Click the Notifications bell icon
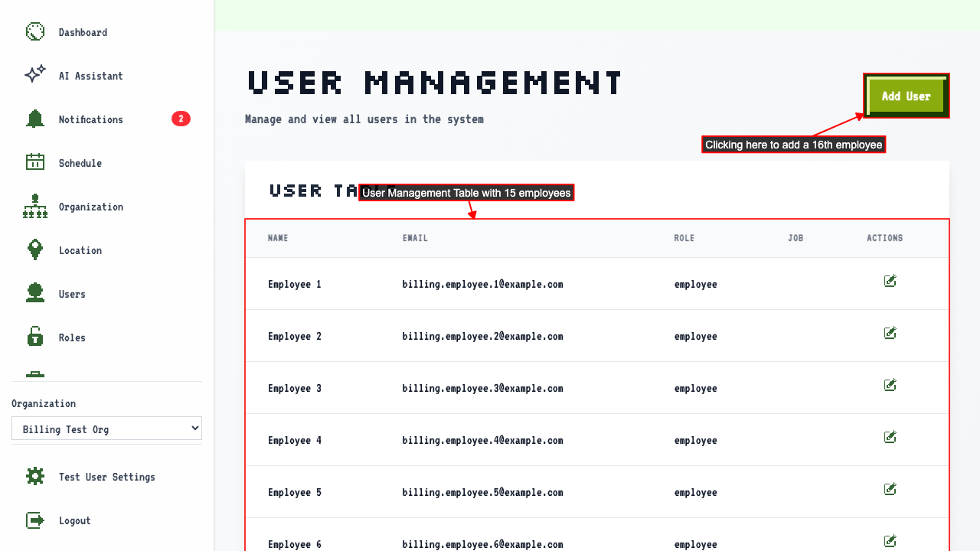The image size is (980, 551). click(x=35, y=119)
